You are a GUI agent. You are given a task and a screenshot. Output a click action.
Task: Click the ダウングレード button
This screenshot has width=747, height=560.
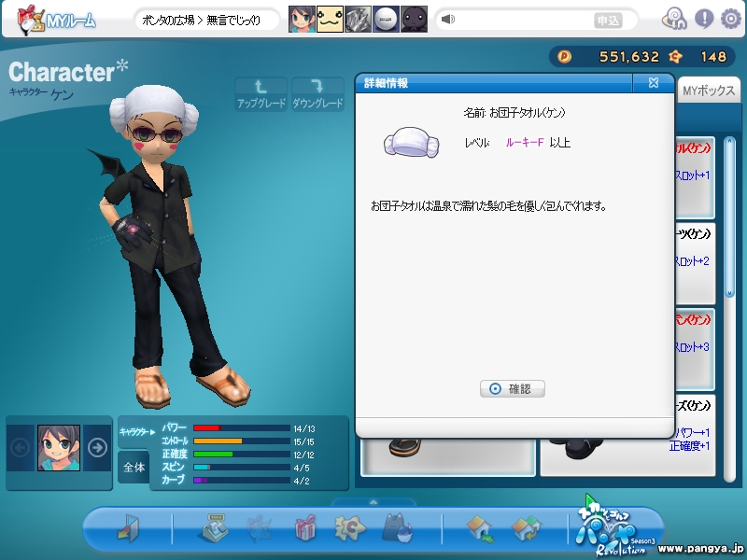pos(317,94)
